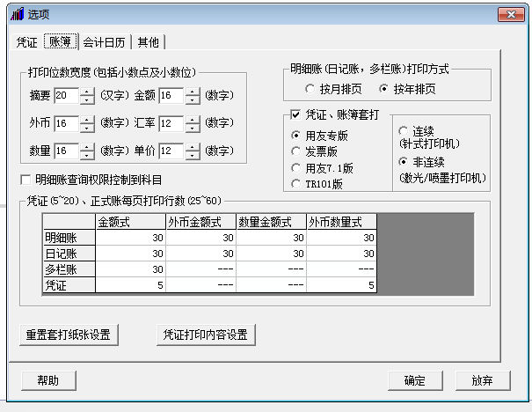532x412 pixels.
Task: Decrease the 外币 width spinner down arrow
Action: [87, 128]
